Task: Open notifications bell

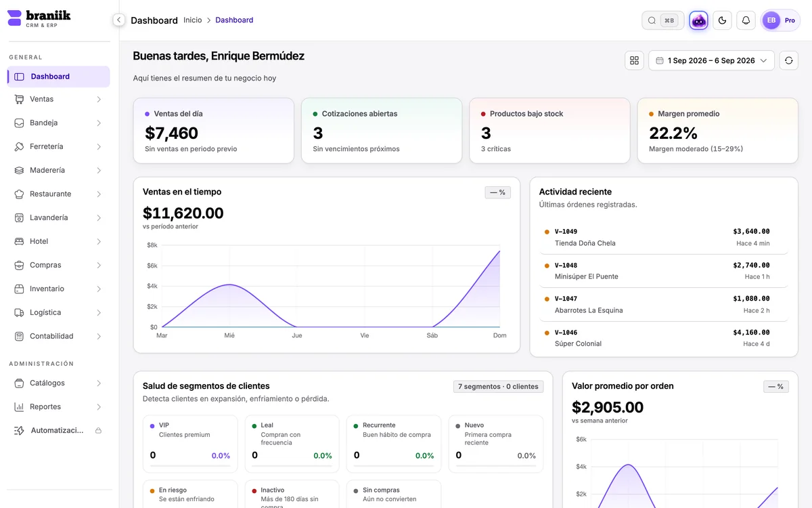Action: (746, 20)
